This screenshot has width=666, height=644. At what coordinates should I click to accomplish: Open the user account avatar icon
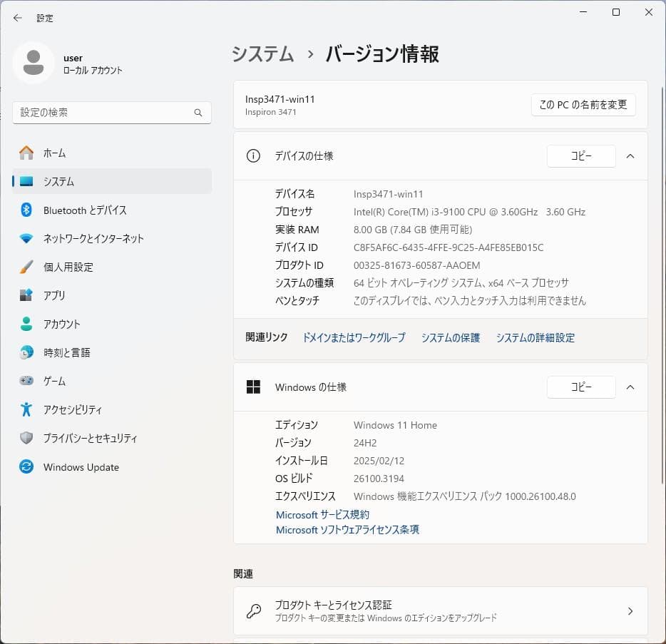[x=34, y=63]
